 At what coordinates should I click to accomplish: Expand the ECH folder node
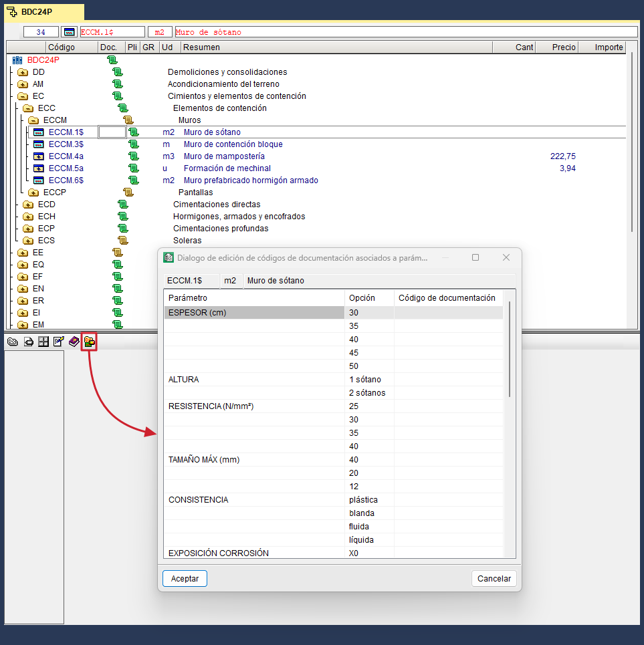[x=28, y=217]
